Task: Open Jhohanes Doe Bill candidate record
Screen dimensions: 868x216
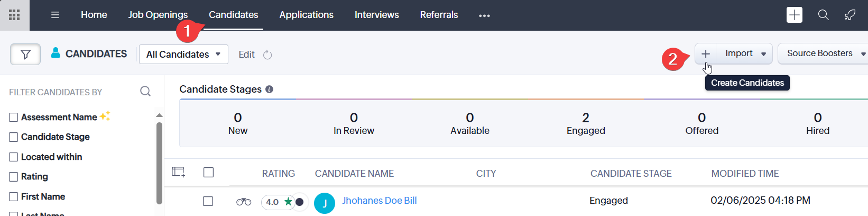Action: tap(379, 201)
